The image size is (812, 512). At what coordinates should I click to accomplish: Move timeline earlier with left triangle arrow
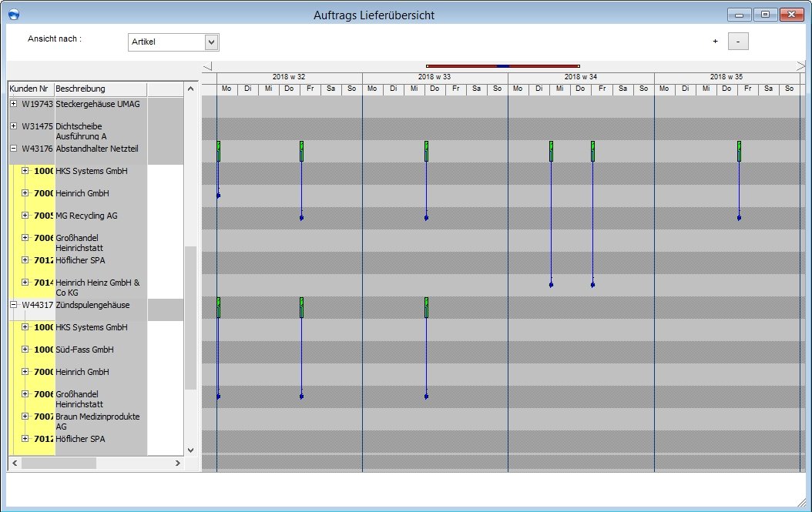tap(208, 67)
